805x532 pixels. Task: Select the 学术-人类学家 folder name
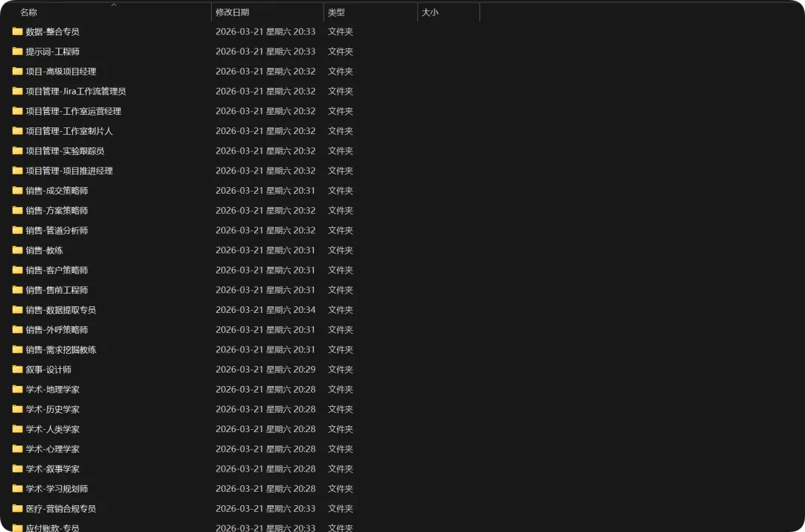click(x=53, y=429)
